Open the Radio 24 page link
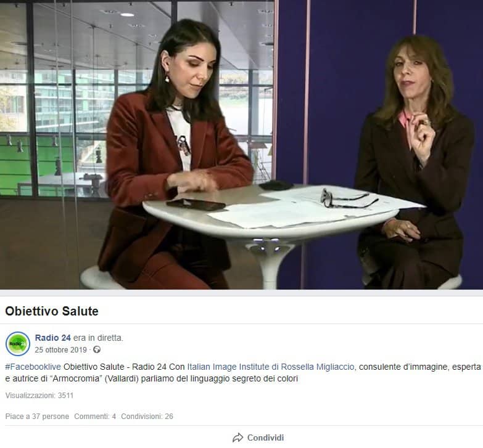Viewport: 483px width, 448px height. click(x=52, y=338)
